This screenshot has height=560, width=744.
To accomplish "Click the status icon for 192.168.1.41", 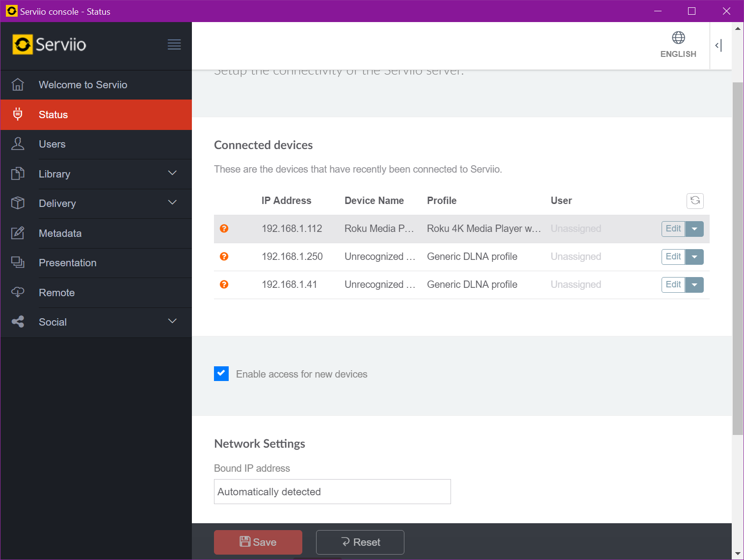I will (x=224, y=284).
